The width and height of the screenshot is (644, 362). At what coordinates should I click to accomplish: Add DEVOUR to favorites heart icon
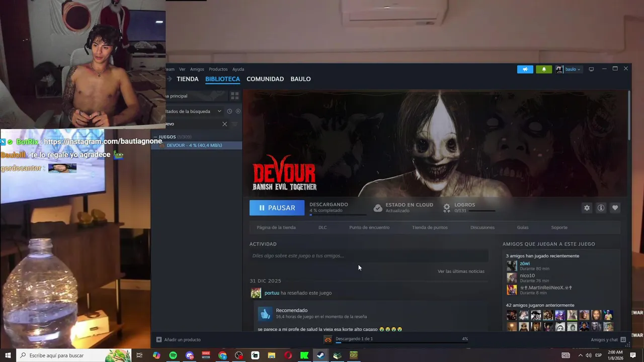(615, 208)
